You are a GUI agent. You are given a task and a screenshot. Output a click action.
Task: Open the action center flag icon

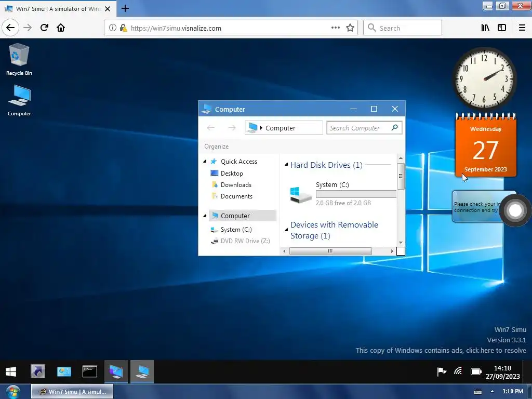[x=442, y=372]
